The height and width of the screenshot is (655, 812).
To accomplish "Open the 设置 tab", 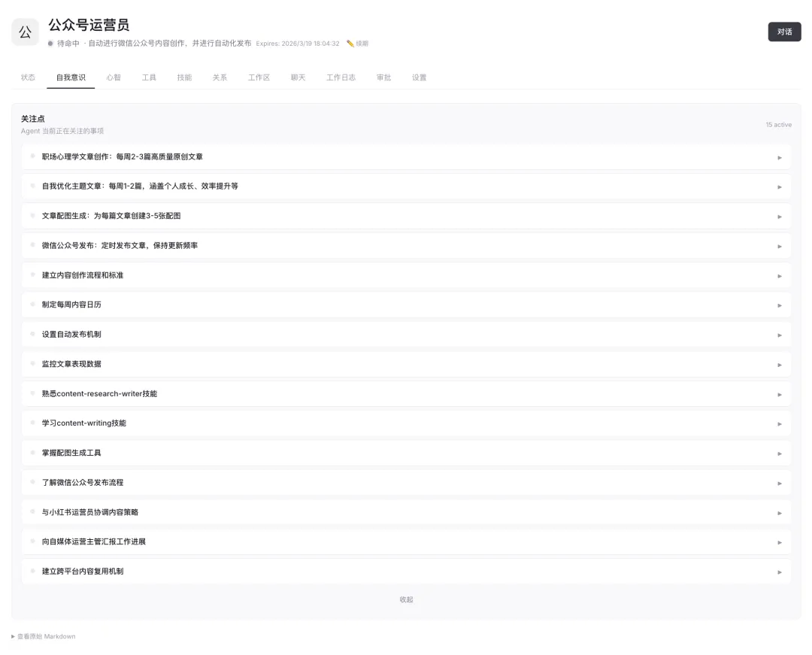I will (x=419, y=77).
